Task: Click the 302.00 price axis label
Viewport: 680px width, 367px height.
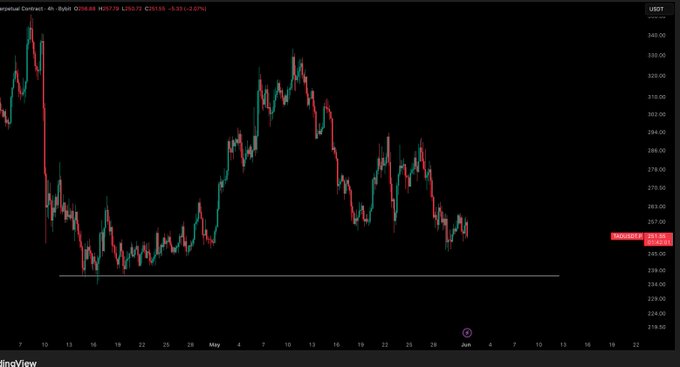Action: coord(657,115)
